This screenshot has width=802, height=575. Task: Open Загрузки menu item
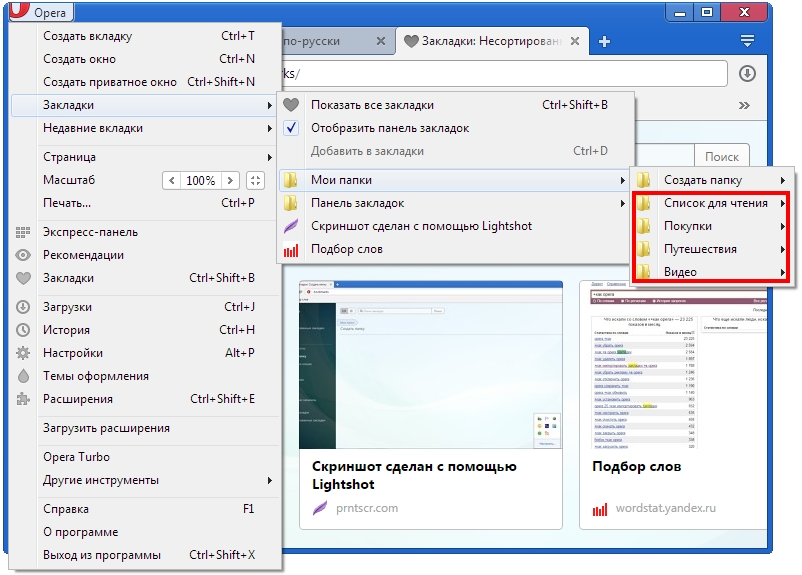146,307
